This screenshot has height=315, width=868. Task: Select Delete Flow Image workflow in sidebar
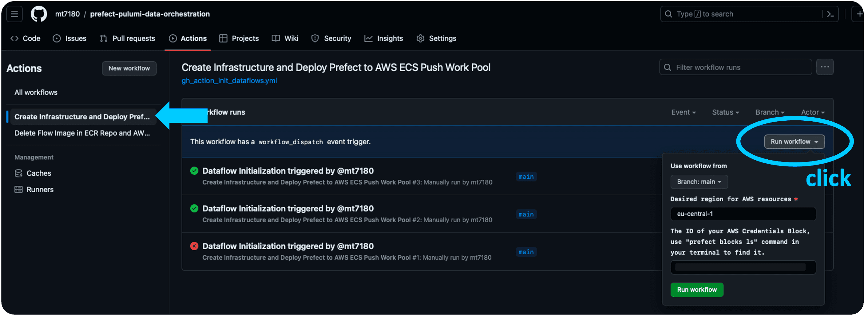click(x=82, y=133)
